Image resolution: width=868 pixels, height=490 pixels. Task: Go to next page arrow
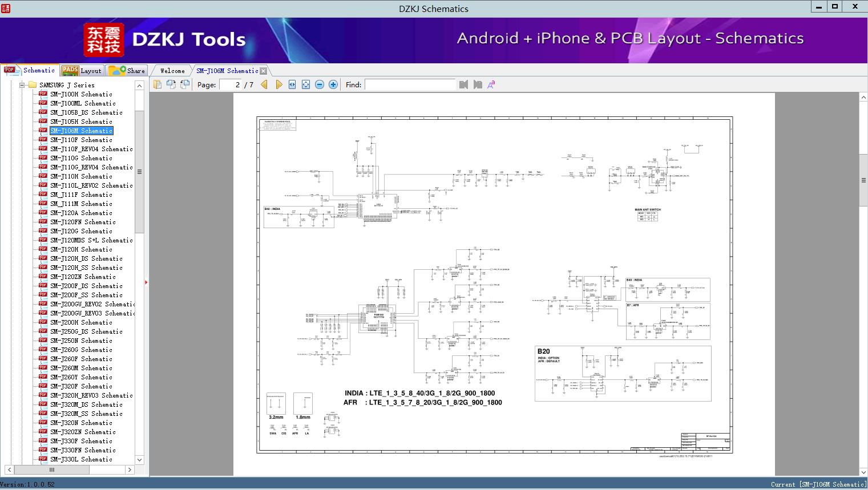(278, 84)
